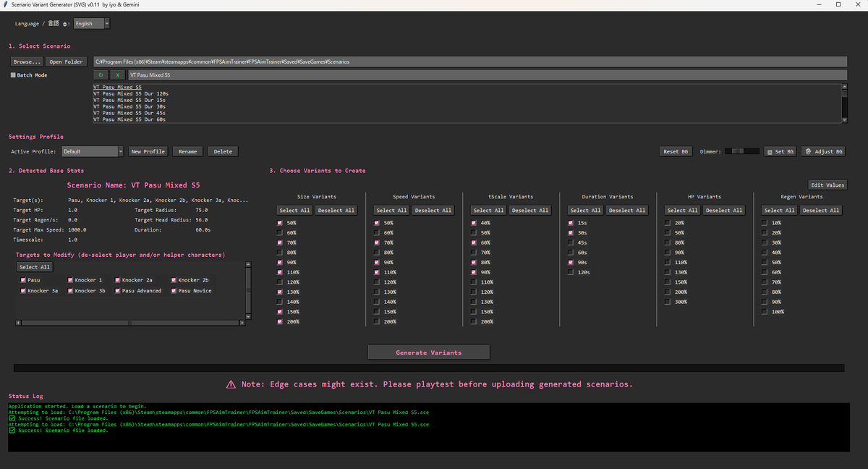Deselect the Knocker 2a target checkbox
868x469 pixels.
tap(116, 279)
